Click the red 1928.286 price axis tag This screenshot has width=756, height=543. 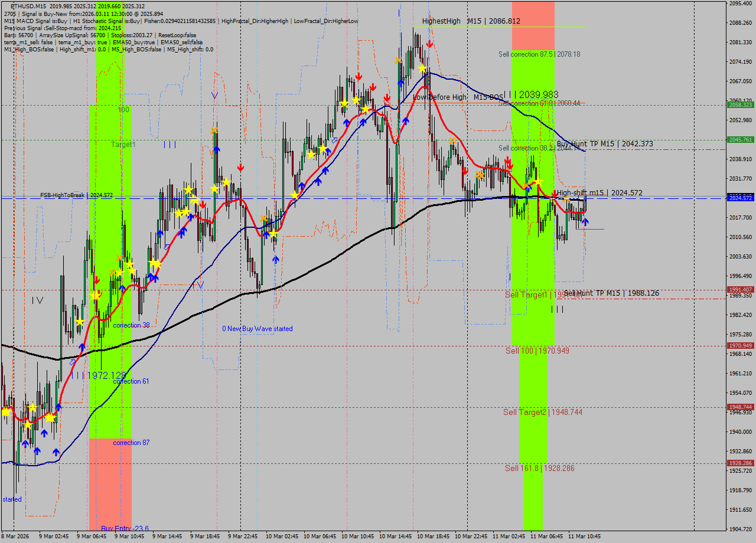click(740, 463)
